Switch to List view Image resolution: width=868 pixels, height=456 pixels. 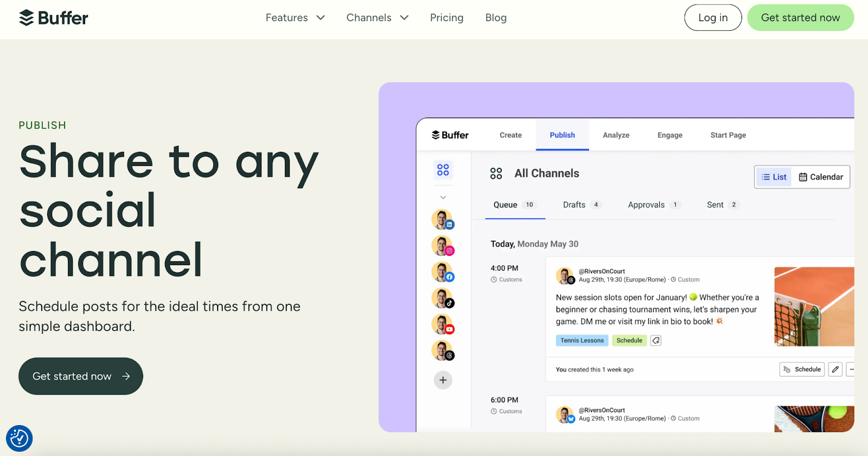point(774,177)
